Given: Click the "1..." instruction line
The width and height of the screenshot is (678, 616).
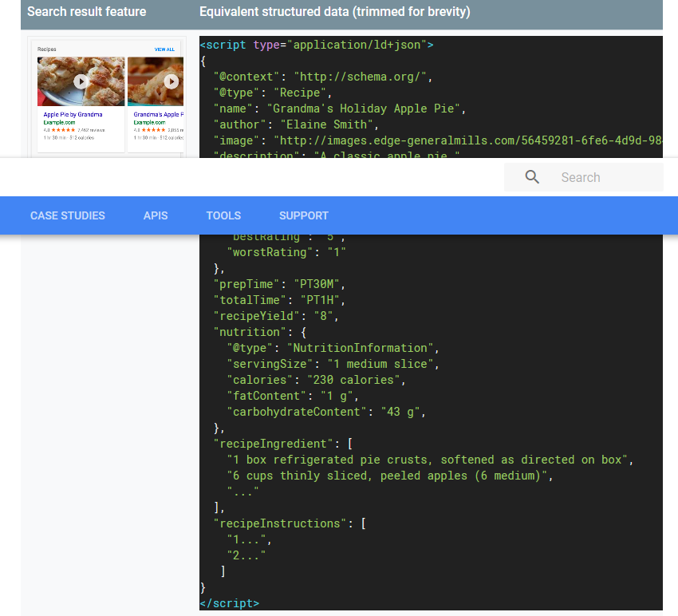Looking at the screenshot, I should tap(250, 540).
